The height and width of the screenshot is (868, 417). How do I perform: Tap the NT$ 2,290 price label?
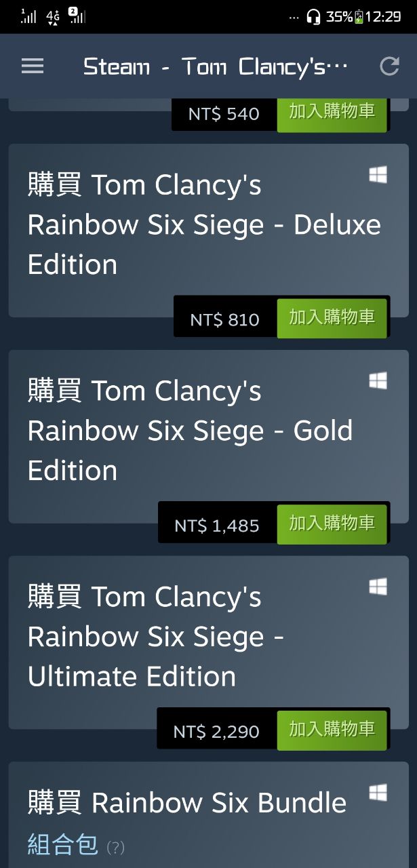216,732
